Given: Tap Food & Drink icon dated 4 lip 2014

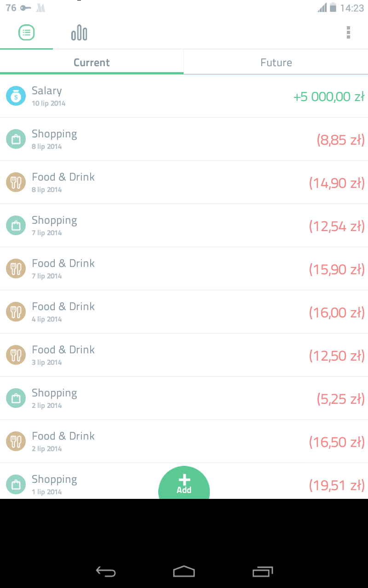Looking at the screenshot, I should point(16,312).
